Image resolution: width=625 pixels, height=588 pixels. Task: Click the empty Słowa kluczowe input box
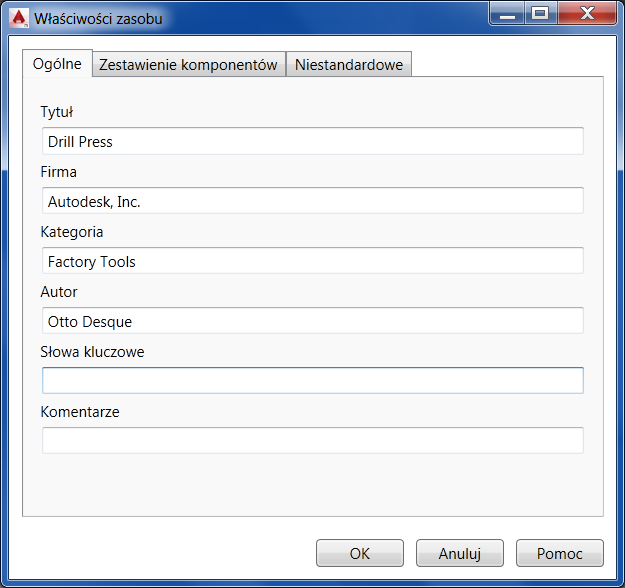coord(312,381)
